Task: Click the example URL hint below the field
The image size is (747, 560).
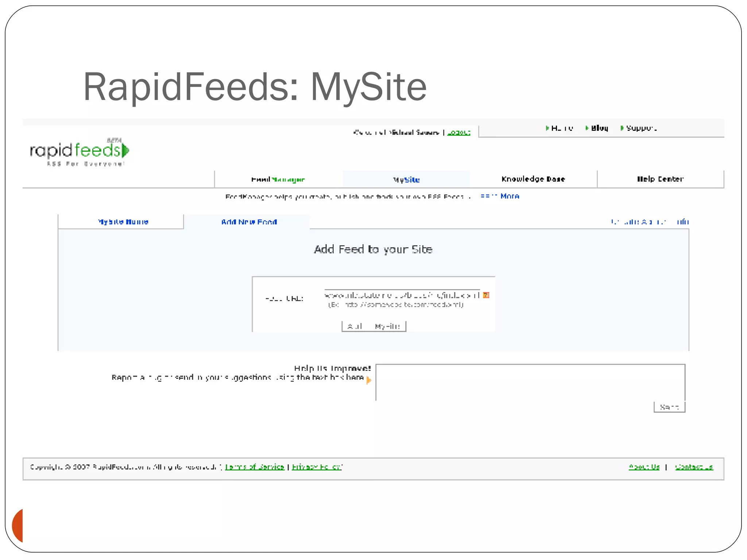Action: coord(396,304)
